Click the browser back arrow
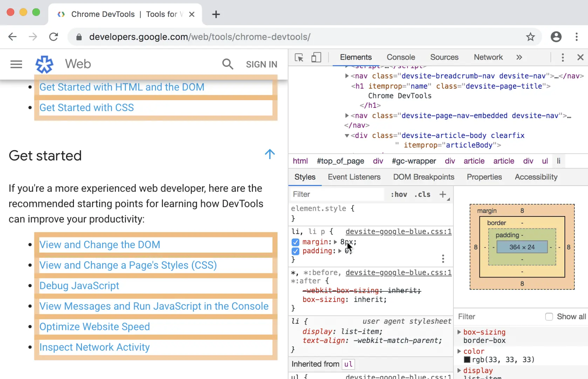The image size is (588, 379). 13,37
